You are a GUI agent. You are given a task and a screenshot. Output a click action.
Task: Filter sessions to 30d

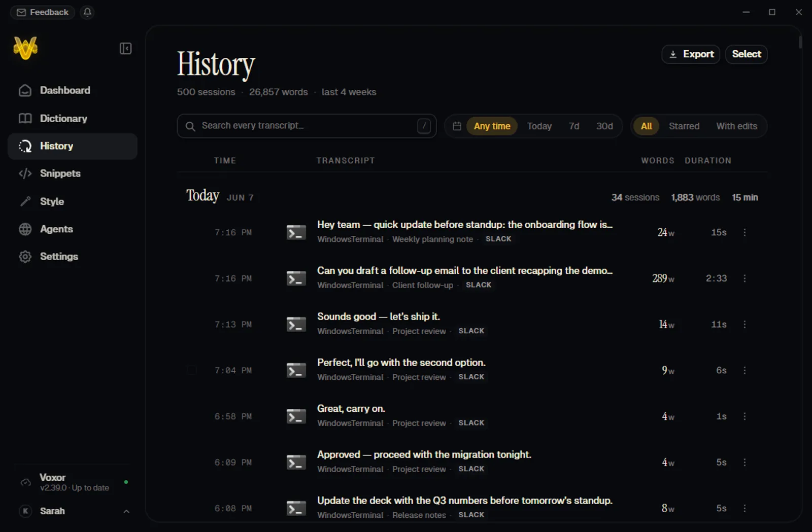604,126
